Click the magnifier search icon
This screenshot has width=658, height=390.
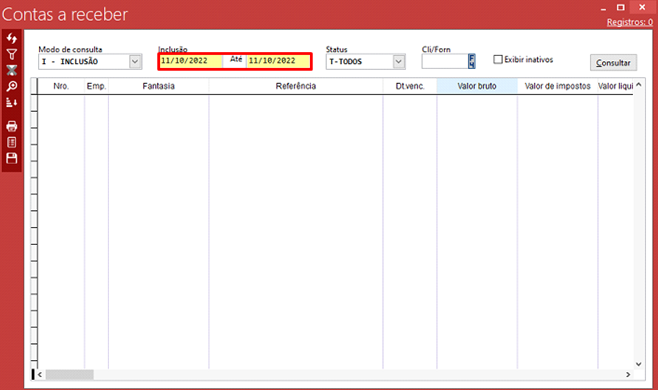tap(12, 86)
